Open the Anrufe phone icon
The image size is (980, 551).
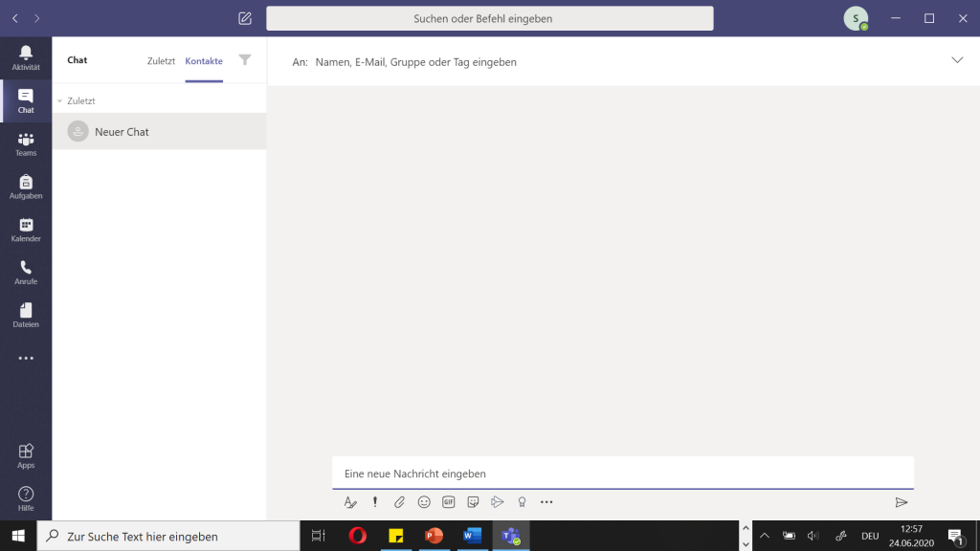coord(26,273)
